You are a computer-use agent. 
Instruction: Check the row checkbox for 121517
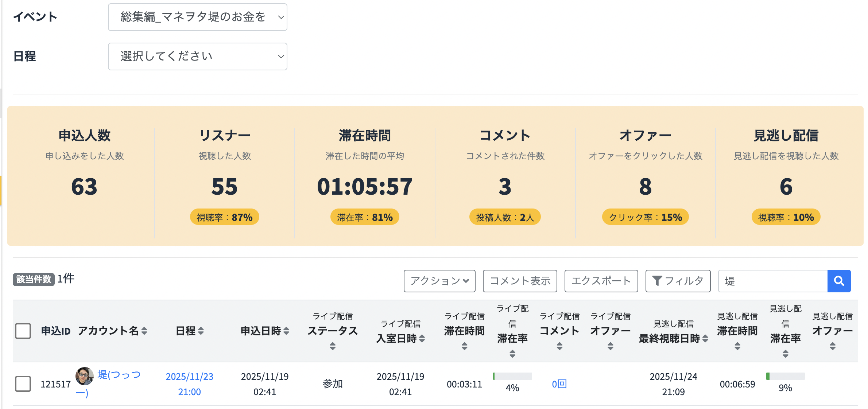(23, 384)
